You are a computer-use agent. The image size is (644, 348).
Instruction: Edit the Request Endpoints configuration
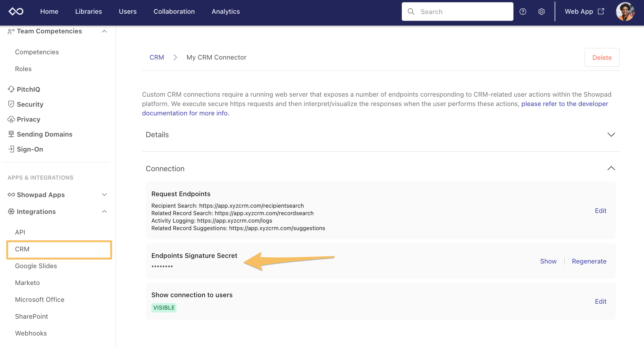click(x=600, y=210)
